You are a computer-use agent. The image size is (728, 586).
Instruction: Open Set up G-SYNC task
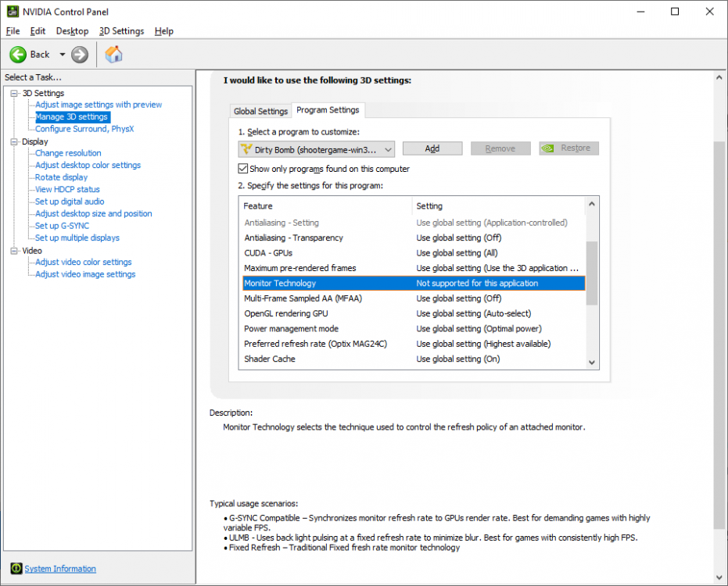tap(62, 226)
